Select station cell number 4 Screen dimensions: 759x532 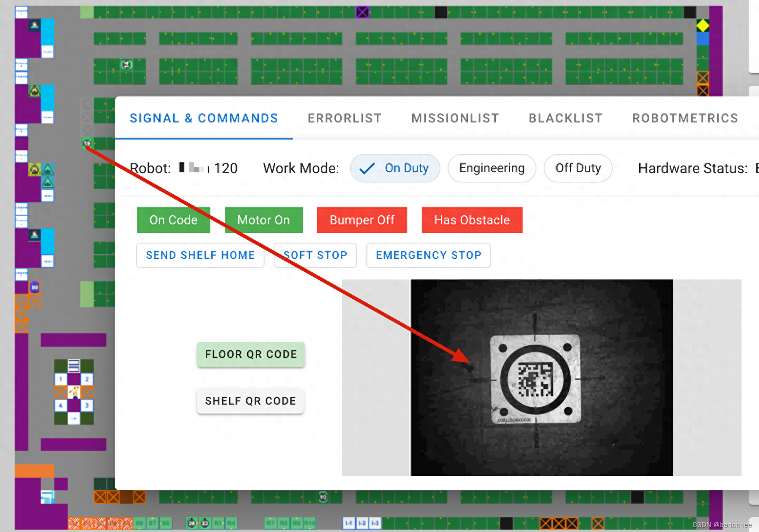tap(61, 406)
